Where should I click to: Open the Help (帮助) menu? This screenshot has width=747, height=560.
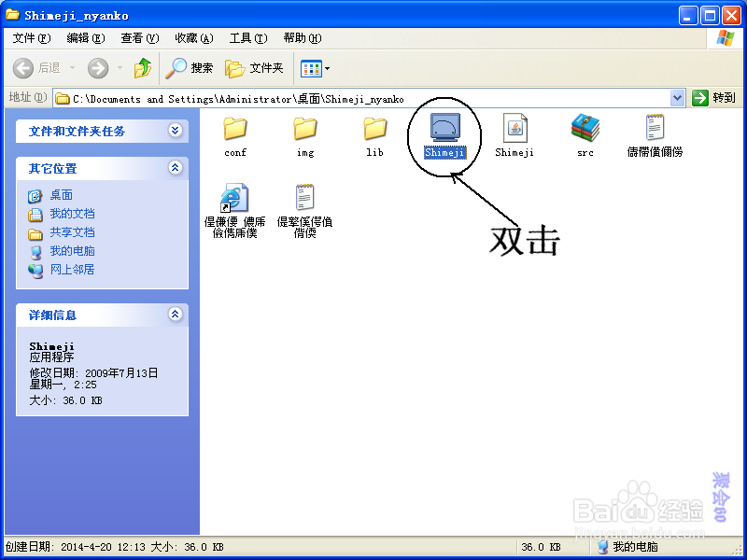coord(303,38)
